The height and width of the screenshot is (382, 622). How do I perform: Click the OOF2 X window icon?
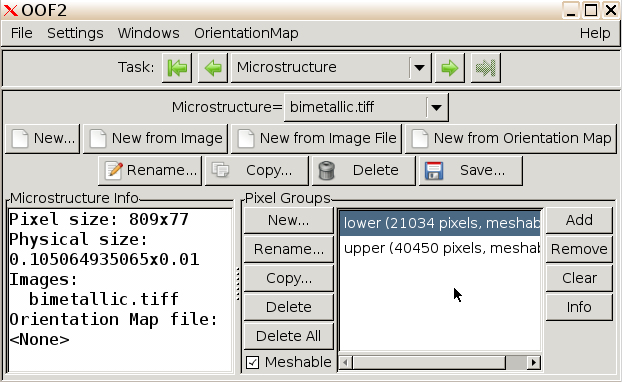(x=10, y=10)
